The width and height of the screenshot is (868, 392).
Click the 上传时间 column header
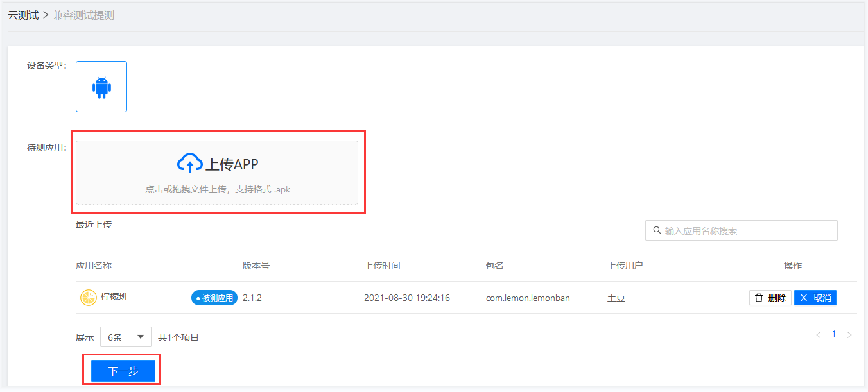pyautogui.click(x=382, y=266)
